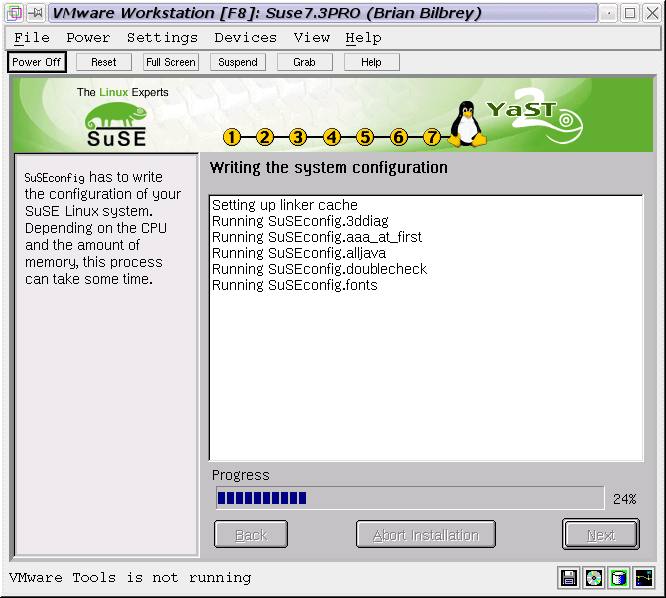
Task: Click the installation progress bar
Action: [x=410, y=498]
